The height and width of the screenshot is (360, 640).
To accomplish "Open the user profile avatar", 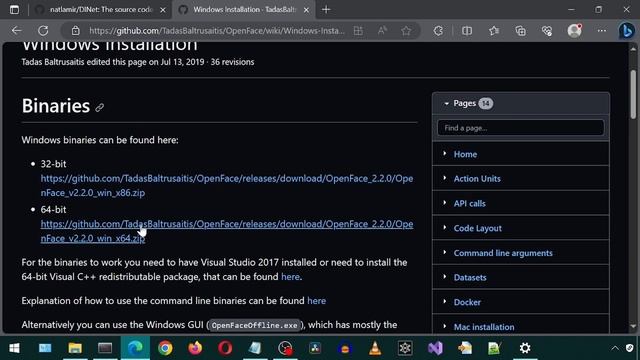I will pyautogui.click(x=574, y=31).
